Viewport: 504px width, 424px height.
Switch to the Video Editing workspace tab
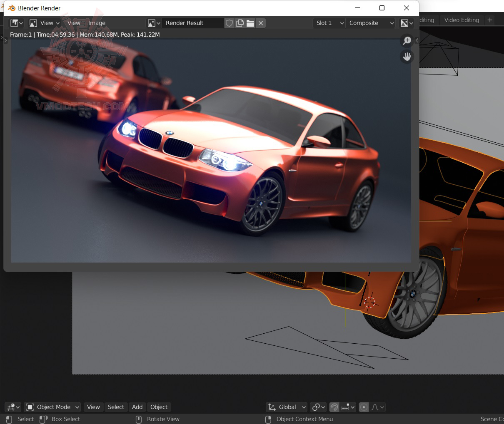click(462, 20)
